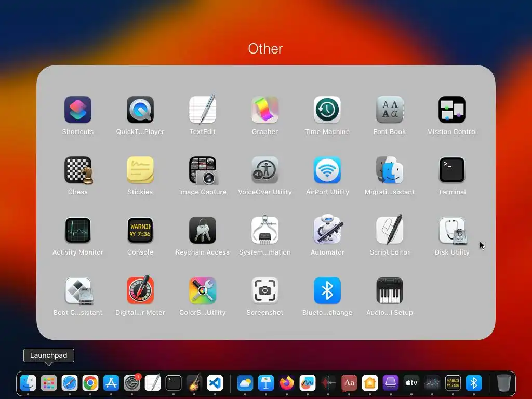This screenshot has width=532, height=399.
Task: Open Terminal from the Dock
Action: coord(174,383)
